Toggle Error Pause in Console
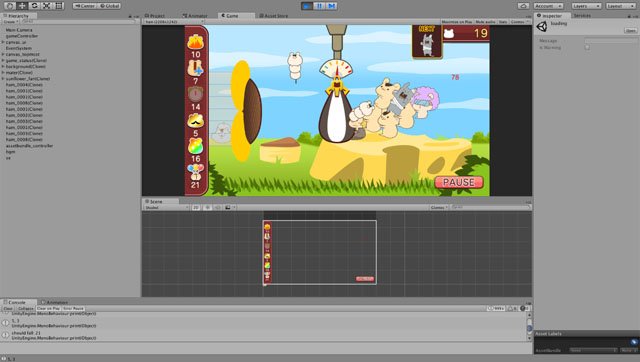This screenshot has width=640, height=362. [73, 309]
